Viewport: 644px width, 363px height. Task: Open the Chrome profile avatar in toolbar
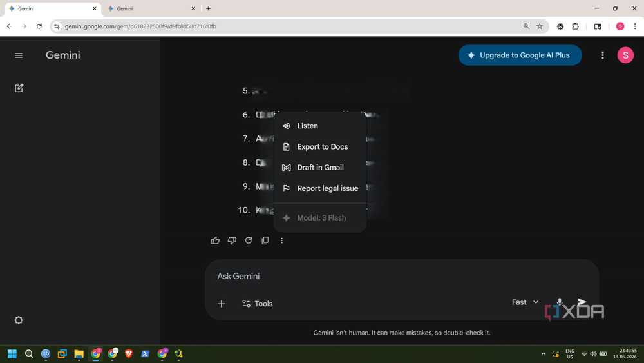point(620,26)
